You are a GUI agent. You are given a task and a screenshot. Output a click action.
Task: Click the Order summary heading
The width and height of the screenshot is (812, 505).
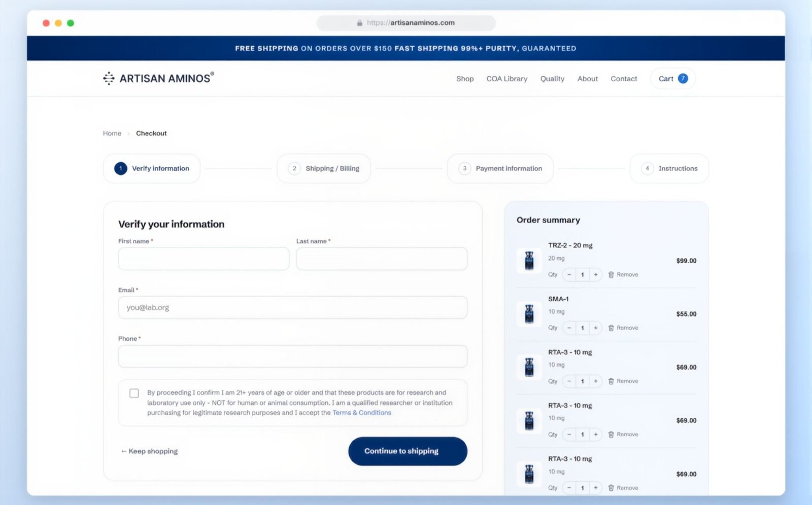(548, 220)
